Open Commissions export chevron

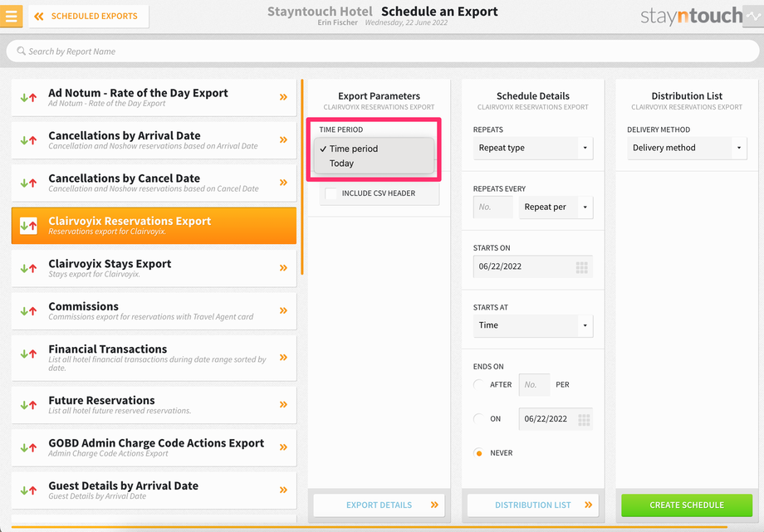(283, 311)
